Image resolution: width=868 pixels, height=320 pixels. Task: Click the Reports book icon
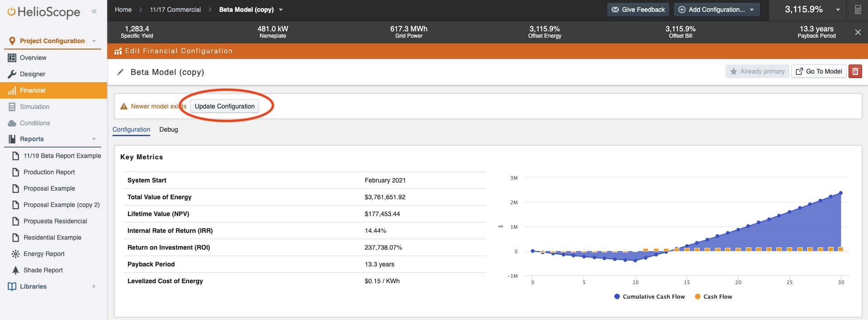point(12,139)
